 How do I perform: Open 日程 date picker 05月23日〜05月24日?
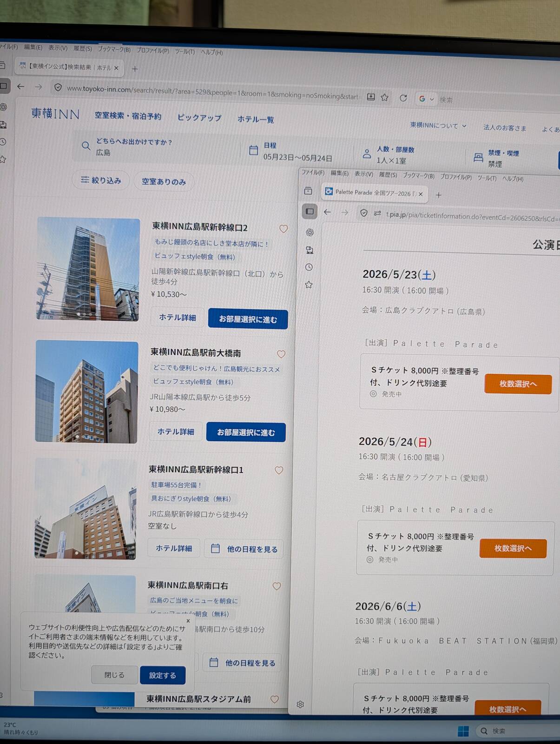click(x=297, y=152)
